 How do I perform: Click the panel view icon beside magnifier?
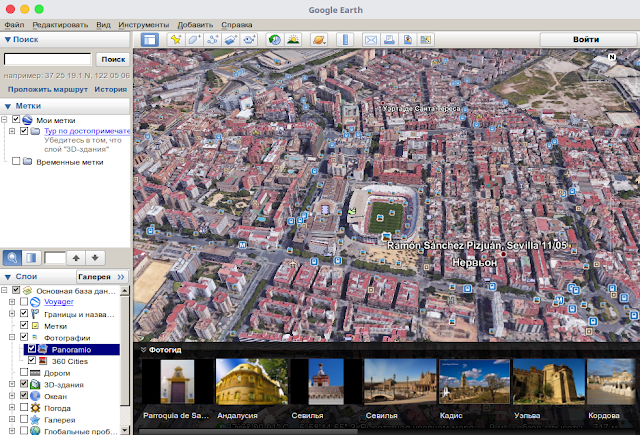(x=31, y=258)
